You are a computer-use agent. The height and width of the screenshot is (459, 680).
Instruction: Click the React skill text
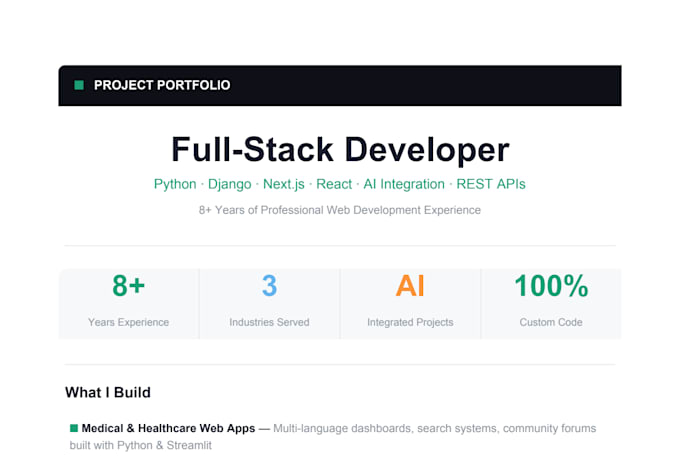click(x=334, y=184)
